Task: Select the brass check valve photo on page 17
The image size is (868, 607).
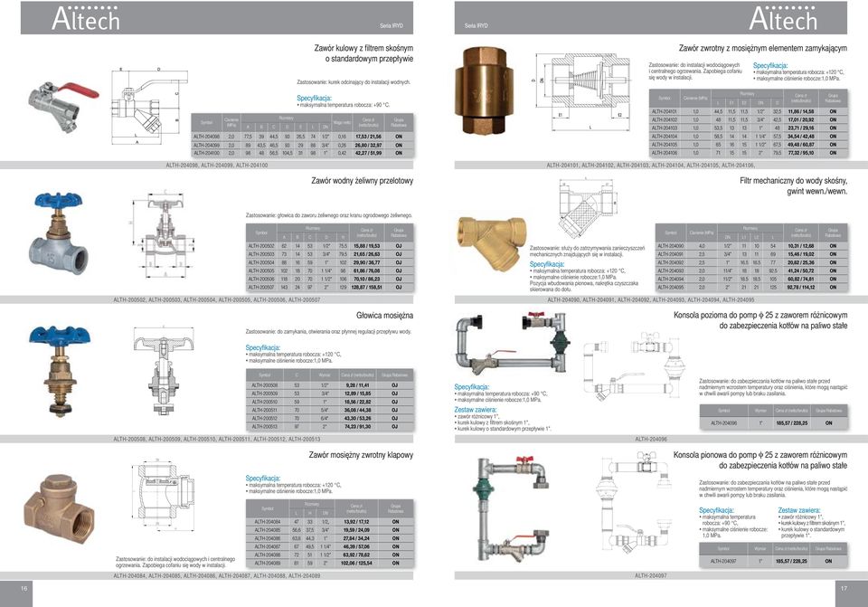Action: coord(486,90)
